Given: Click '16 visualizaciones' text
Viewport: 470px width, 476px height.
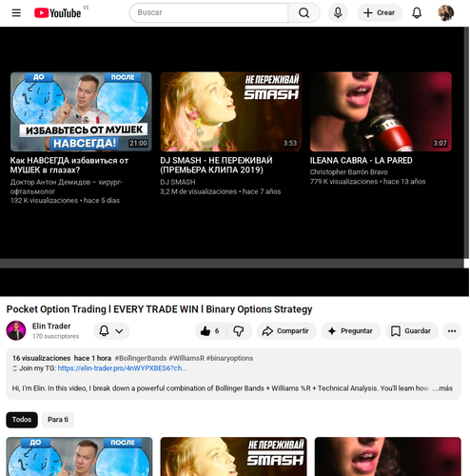Looking at the screenshot, I should coord(42,358).
